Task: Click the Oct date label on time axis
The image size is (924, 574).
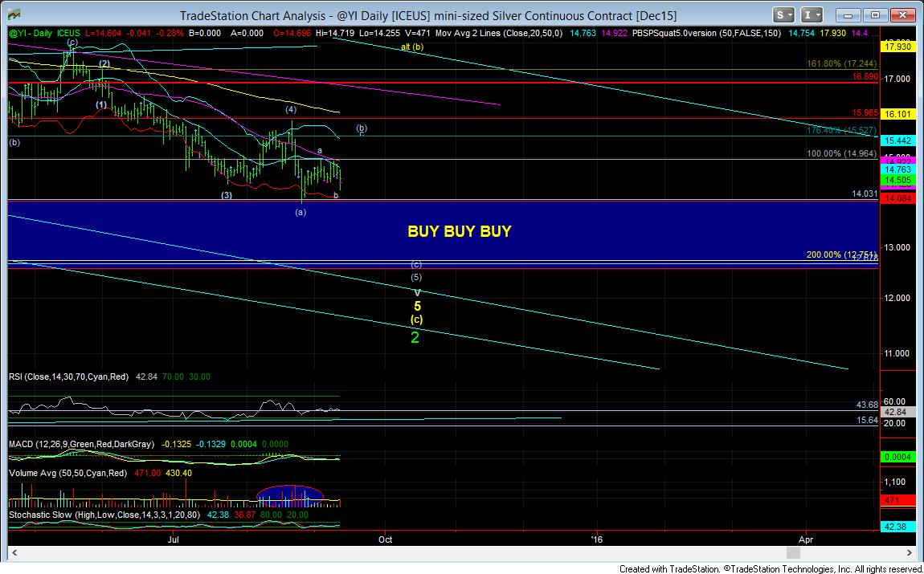Action: 386,539
